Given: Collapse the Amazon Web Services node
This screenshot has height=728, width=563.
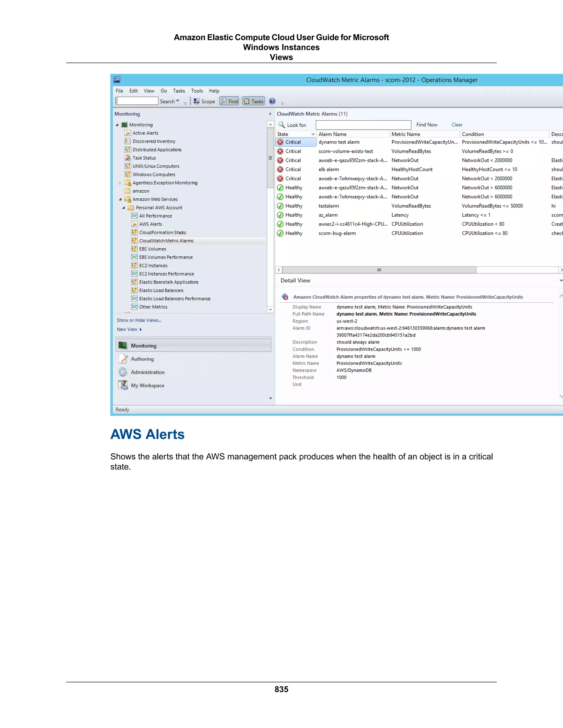Looking at the screenshot, I should 120,199.
